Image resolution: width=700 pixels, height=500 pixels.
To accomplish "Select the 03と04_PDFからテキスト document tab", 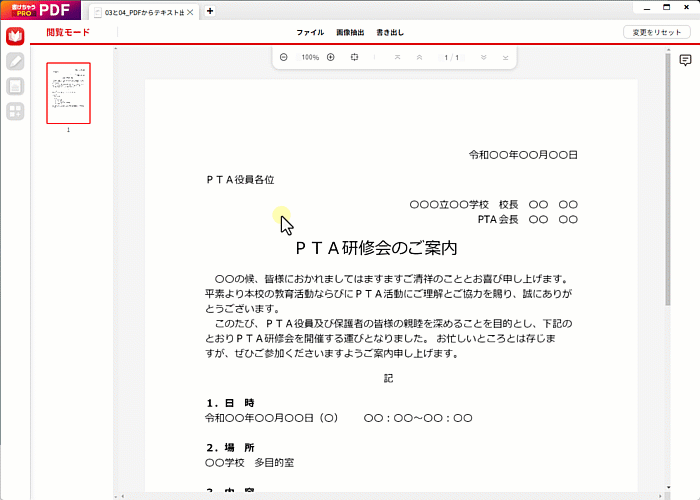I will pyautogui.click(x=144, y=12).
